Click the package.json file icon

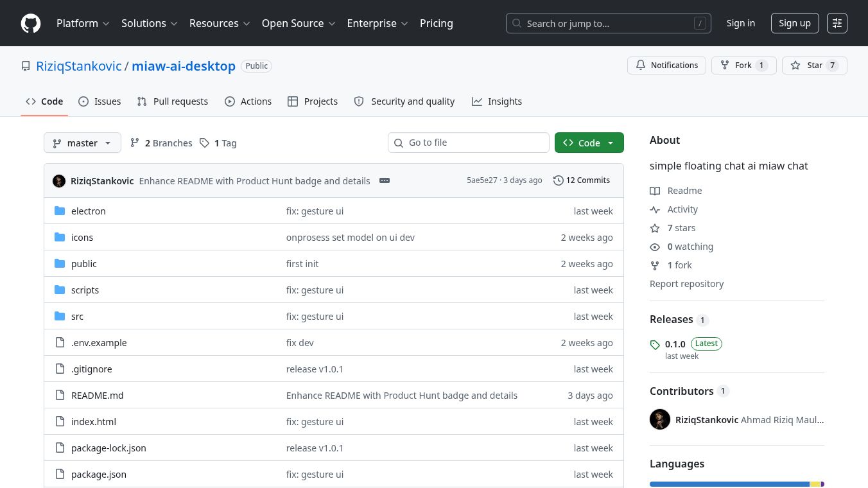click(x=60, y=474)
